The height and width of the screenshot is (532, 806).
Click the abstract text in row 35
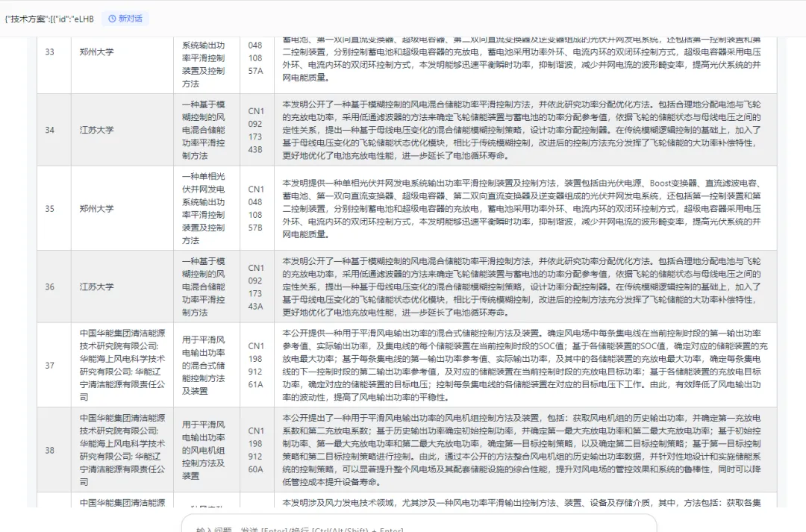pos(522,209)
